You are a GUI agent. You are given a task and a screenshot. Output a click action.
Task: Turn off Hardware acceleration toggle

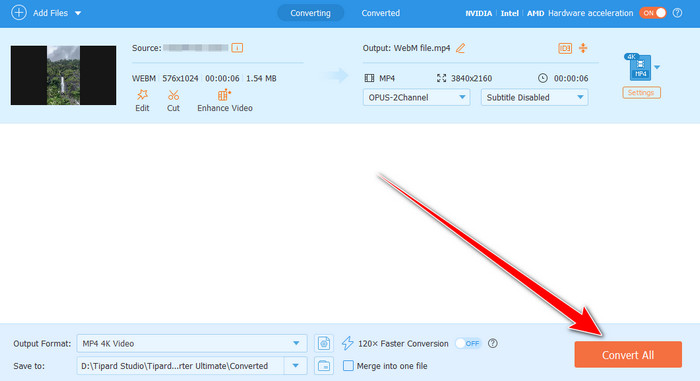pos(653,13)
